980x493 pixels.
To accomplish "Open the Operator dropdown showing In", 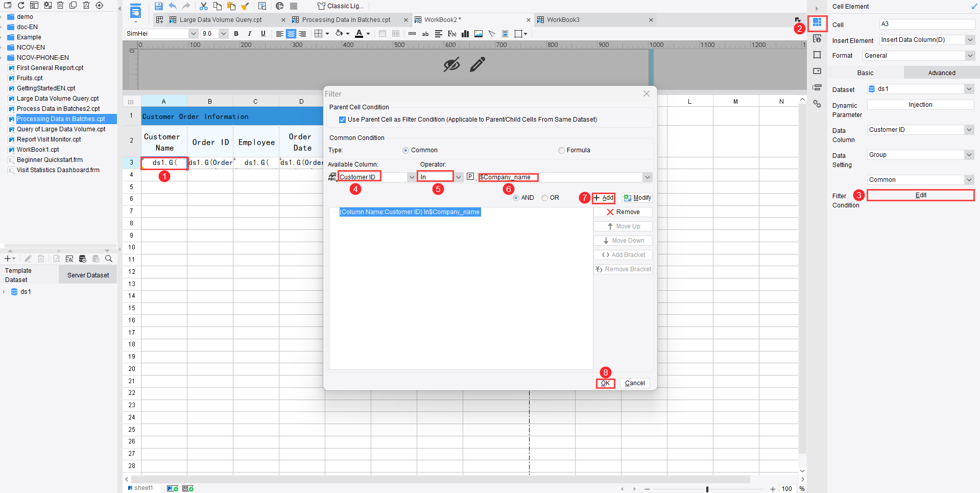I will pos(458,176).
